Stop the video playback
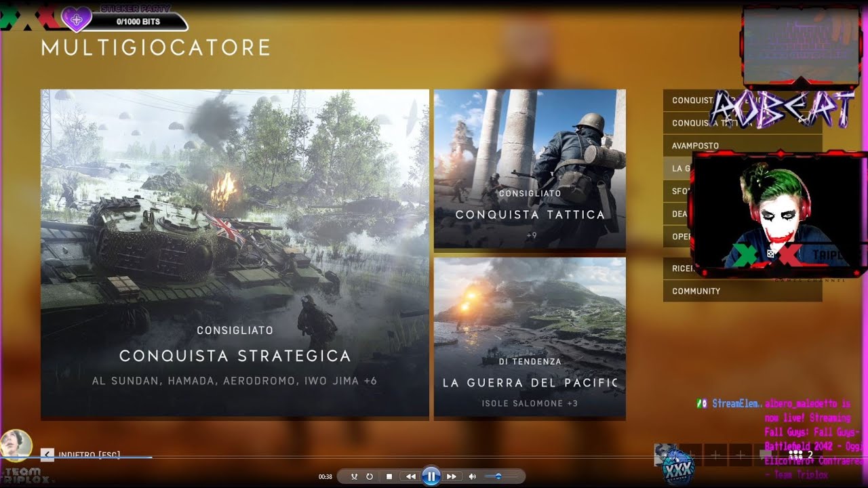868x488 pixels. (389, 476)
